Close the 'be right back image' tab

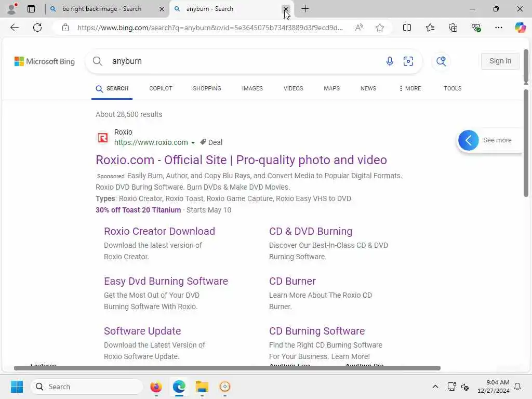click(162, 9)
